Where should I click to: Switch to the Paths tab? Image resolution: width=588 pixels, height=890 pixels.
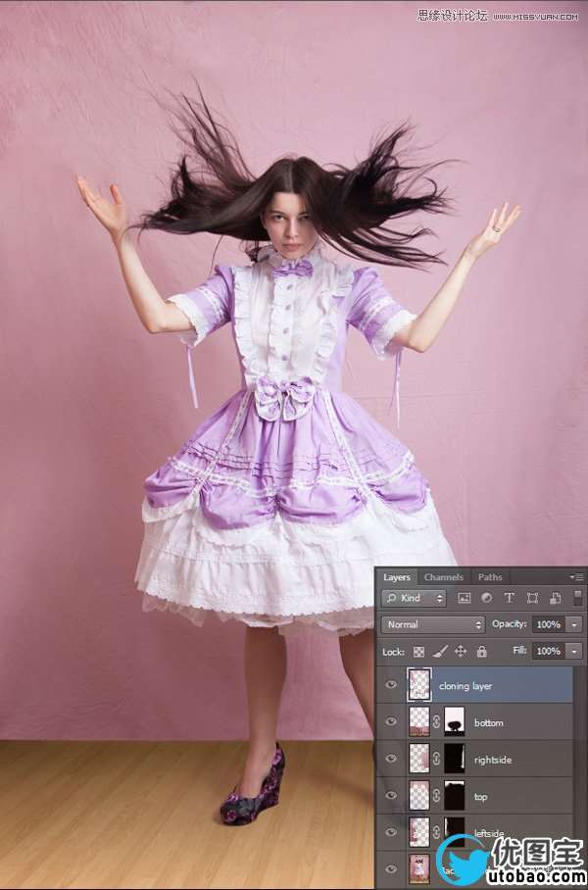click(x=490, y=577)
